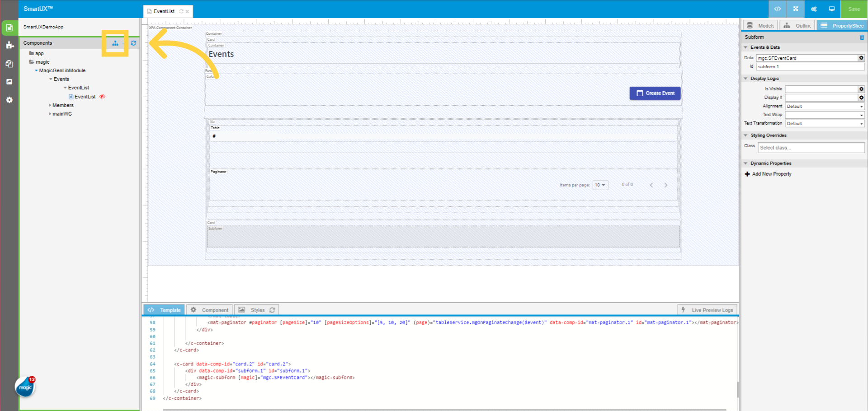Select the document pages icon in left sidebar
The width and height of the screenshot is (868, 411).
coord(9,28)
